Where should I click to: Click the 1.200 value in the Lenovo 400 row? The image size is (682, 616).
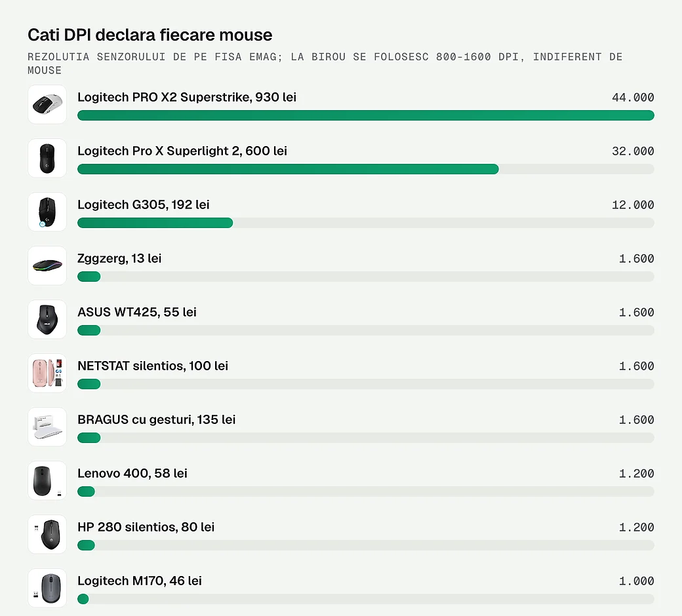coord(636,473)
